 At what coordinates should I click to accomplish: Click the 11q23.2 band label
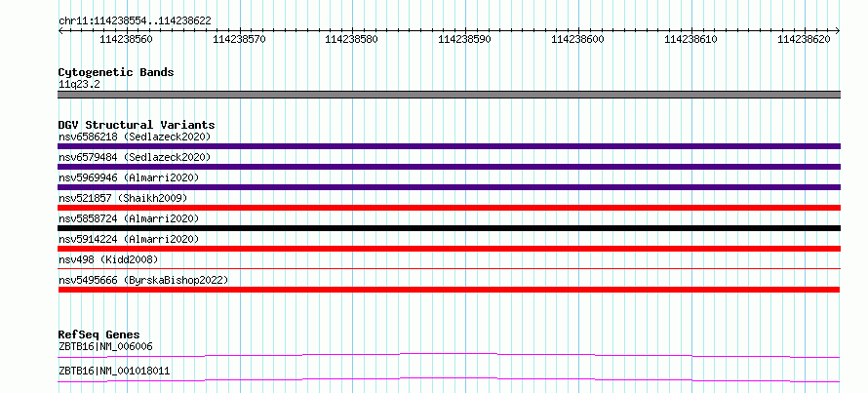coord(79,85)
